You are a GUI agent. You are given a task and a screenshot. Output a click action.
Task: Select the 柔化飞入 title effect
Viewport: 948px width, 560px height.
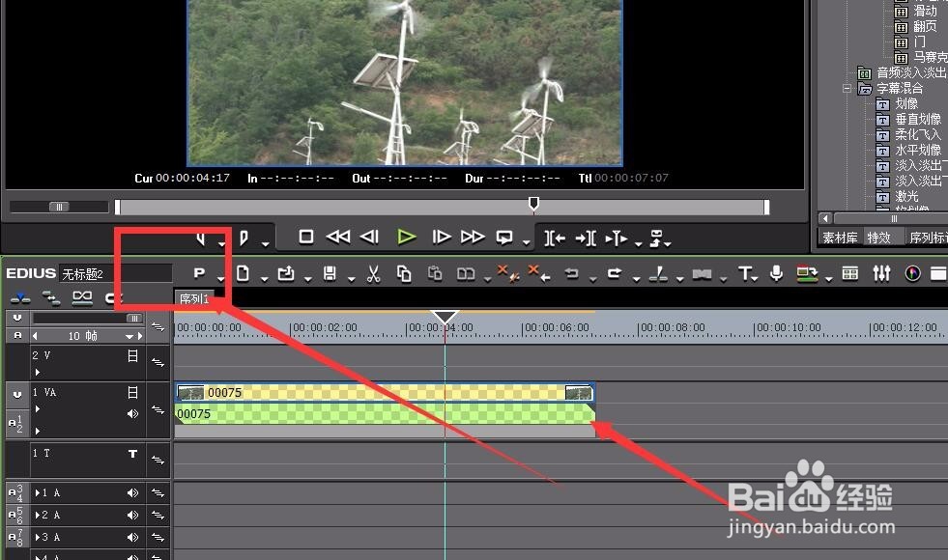(918, 134)
